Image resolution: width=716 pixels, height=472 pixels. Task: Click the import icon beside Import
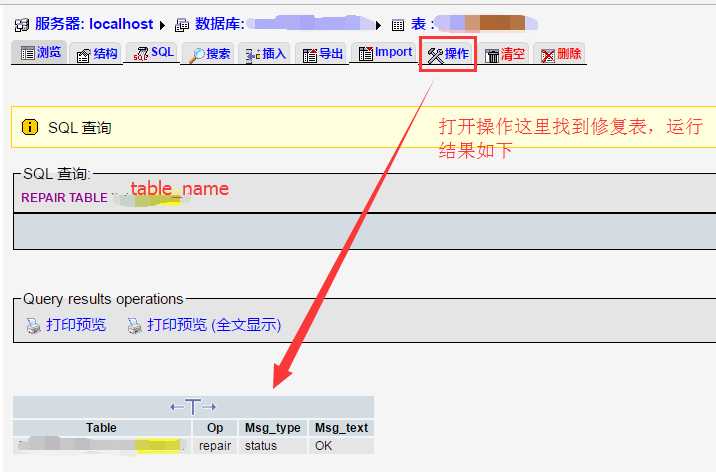tap(366, 53)
